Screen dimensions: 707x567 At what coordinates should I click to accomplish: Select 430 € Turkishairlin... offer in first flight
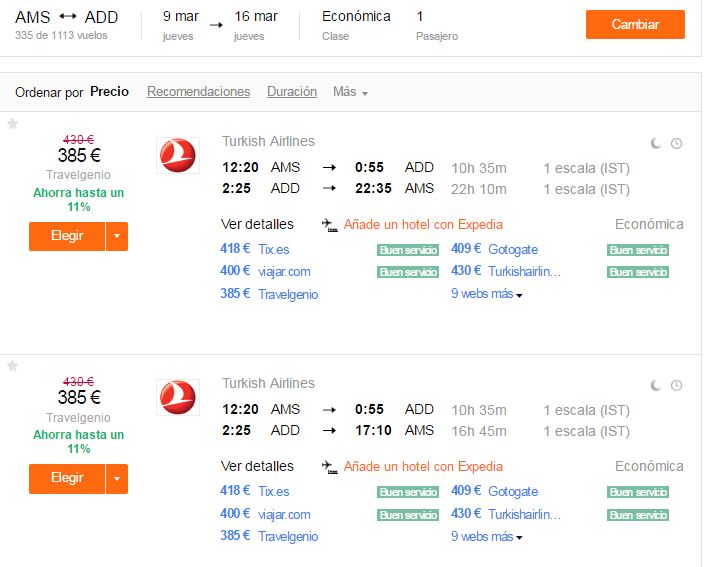(x=506, y=271)
